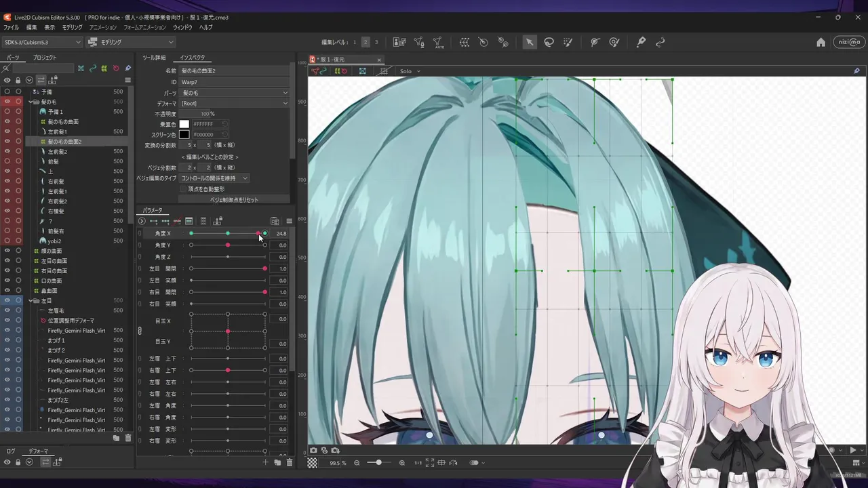
Task: Click the add two keys icon in parameters
Action: click(153, 221)
